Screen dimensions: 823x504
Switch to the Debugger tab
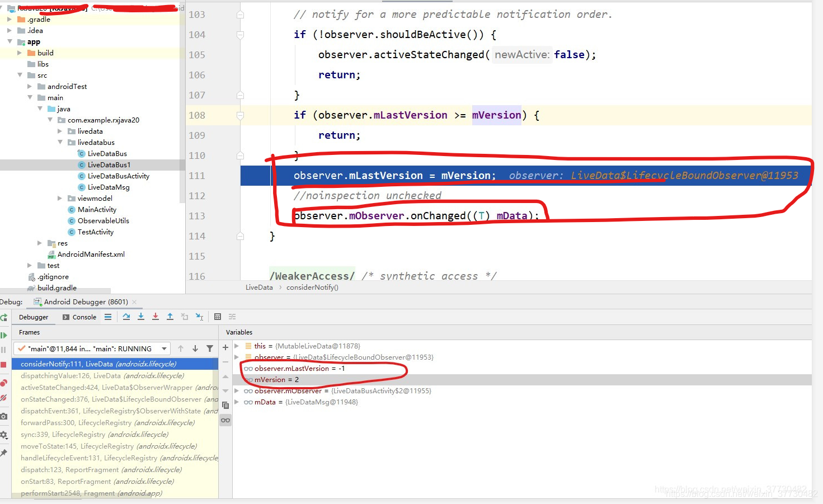coord(34,317)
